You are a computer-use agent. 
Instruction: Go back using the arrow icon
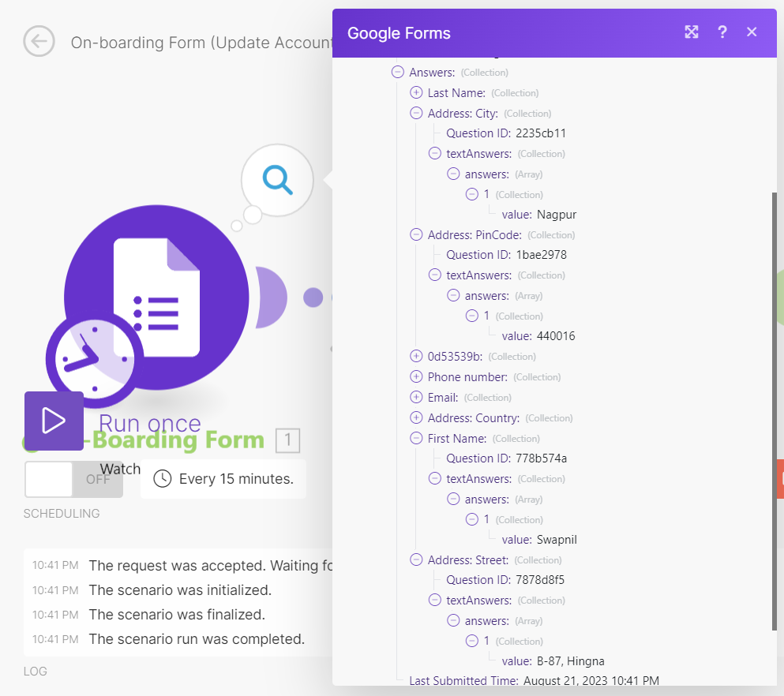point(39,41)
